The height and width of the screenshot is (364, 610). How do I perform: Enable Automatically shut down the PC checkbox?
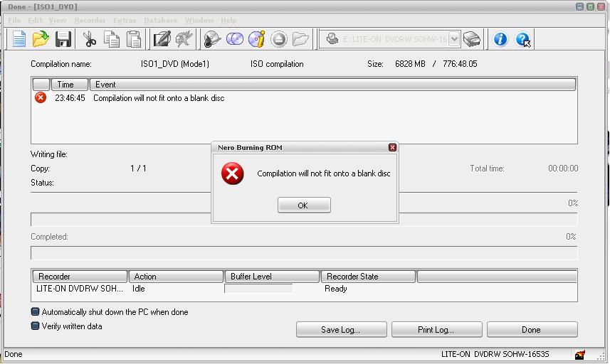35,311
